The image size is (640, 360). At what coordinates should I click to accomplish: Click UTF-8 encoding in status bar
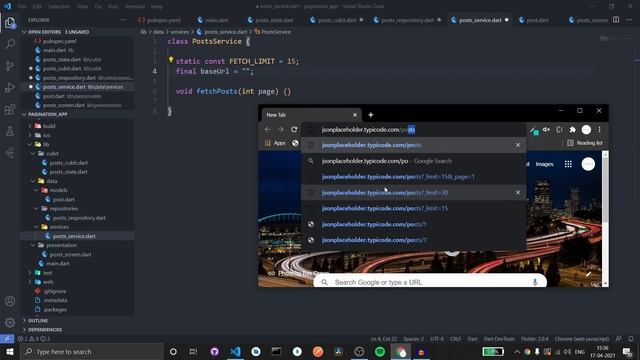437,339
